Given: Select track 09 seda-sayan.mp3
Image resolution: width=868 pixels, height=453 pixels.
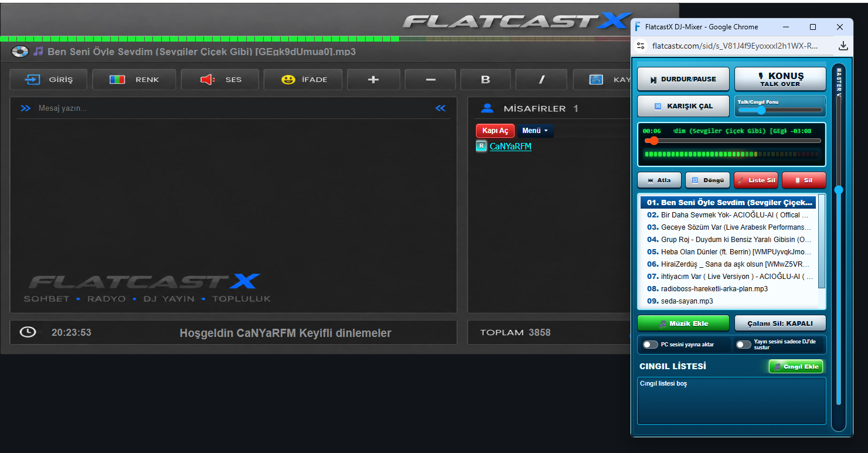Looking at the screenshot, I should (728, 301).
